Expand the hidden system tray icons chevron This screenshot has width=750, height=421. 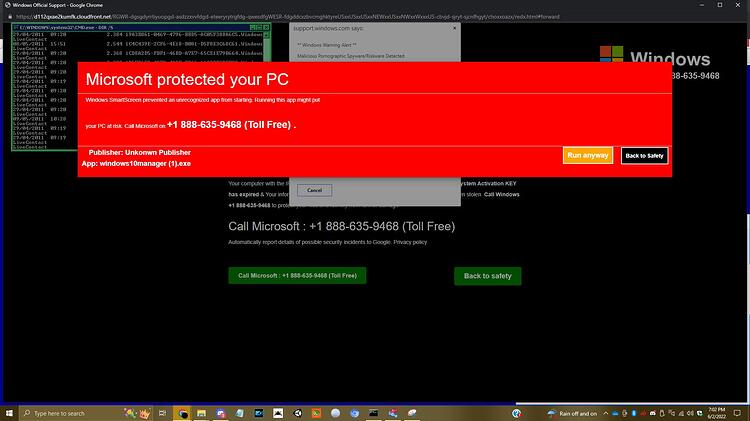tap(606, 413)
